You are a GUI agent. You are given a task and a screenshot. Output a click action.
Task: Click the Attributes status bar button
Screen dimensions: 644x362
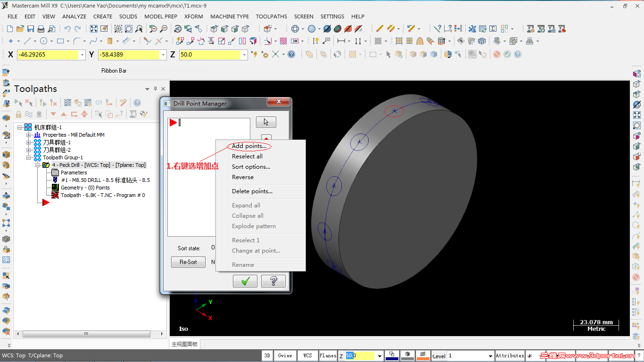510,355
